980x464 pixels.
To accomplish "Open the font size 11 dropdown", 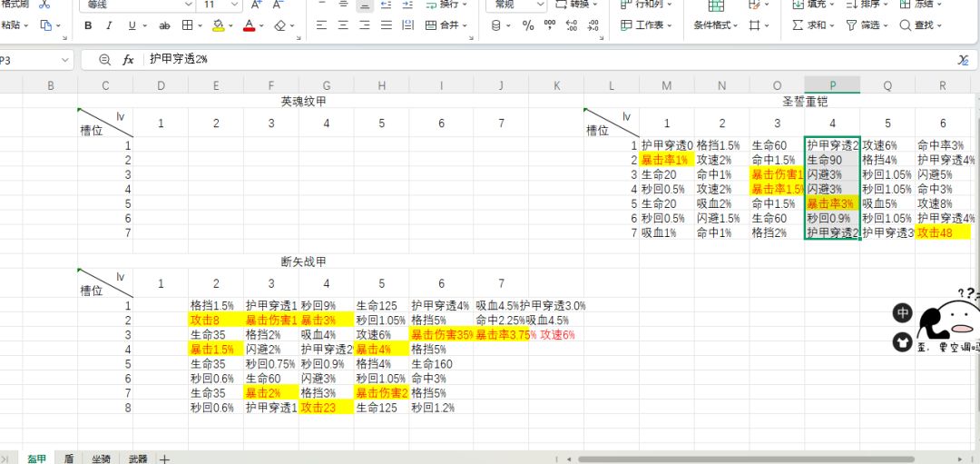I will click(235, 5).
